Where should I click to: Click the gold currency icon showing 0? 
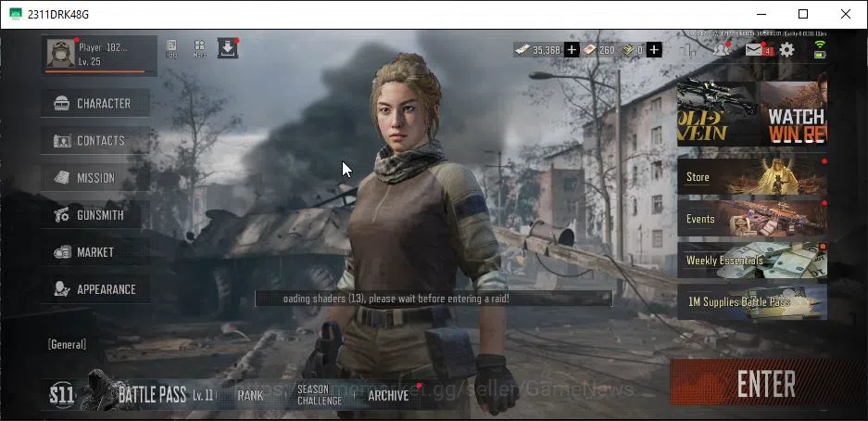click(x=627, y=50)
